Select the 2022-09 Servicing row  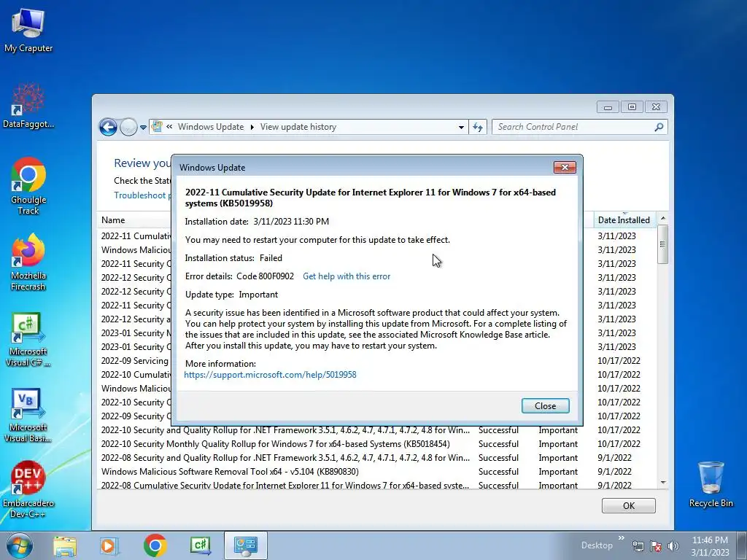135,360
